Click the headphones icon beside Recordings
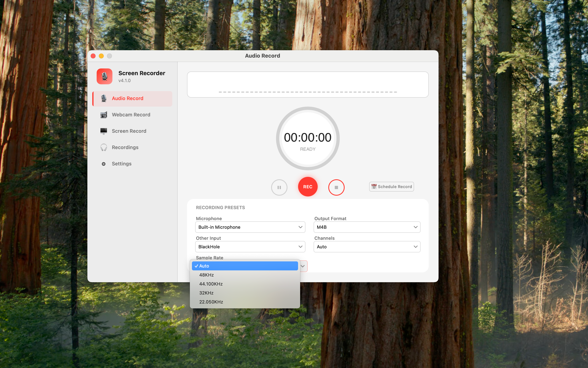 [x=104, y=147]
